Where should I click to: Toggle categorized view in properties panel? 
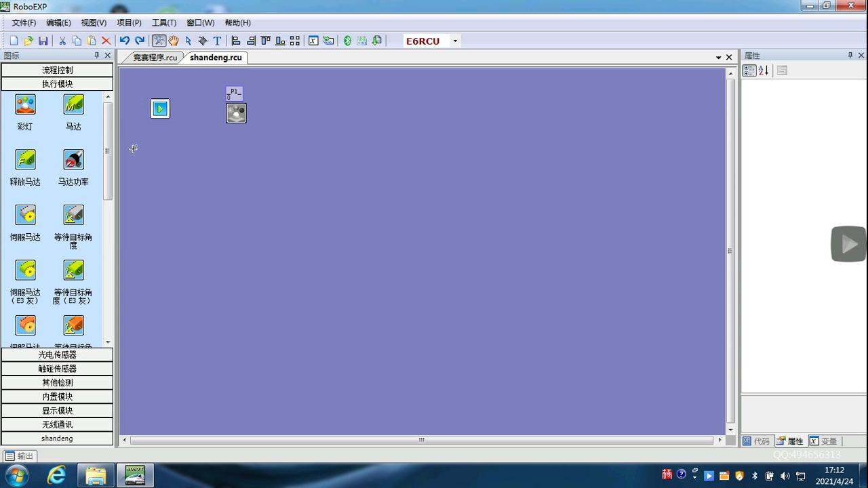coord(749,70)
